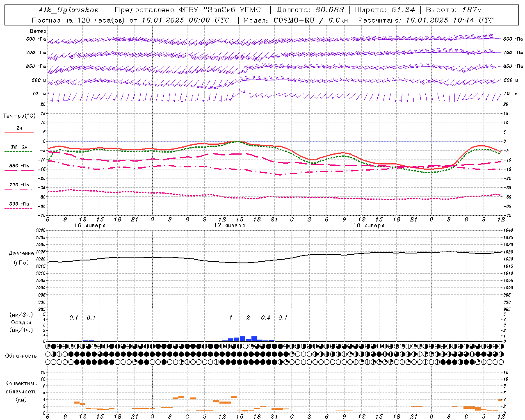525x420 pixels.
Task: Select the Td 2м dew point legend entry
Action: pyautogui.click(x=19, y=147)
